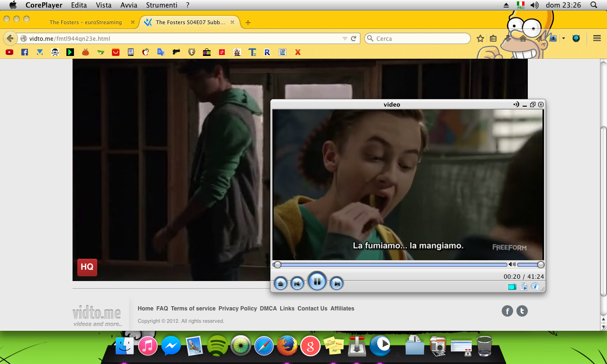Click the teal TV icon in CorePlayer
Viewport: 607px width, 364px height.
point(512,287)
